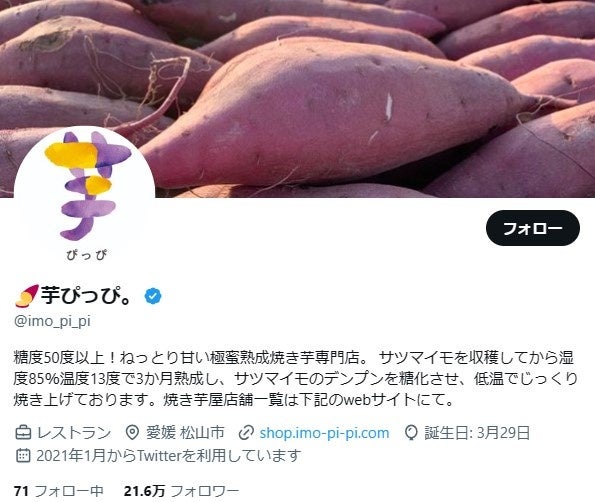Click the blue verified badge
595x502 pixels.
(153, 296)
